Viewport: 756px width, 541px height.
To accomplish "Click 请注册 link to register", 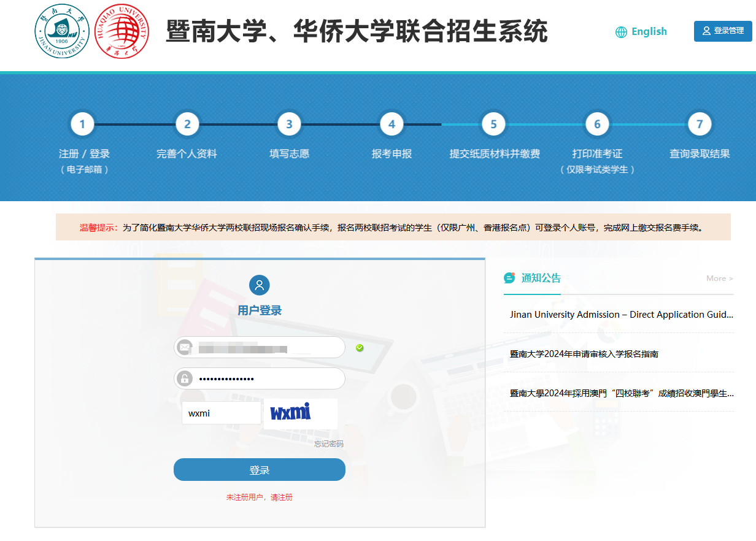I will coord(282,497).
